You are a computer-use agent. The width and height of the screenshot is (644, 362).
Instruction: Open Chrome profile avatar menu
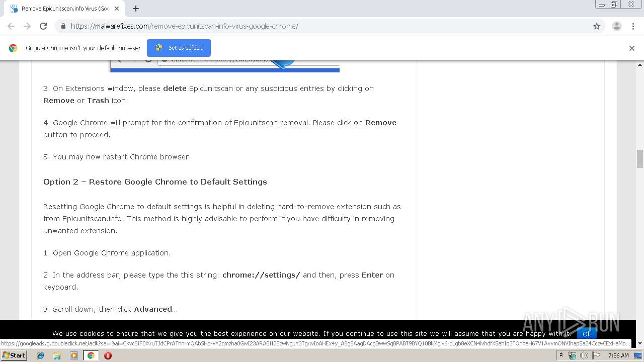616,26
